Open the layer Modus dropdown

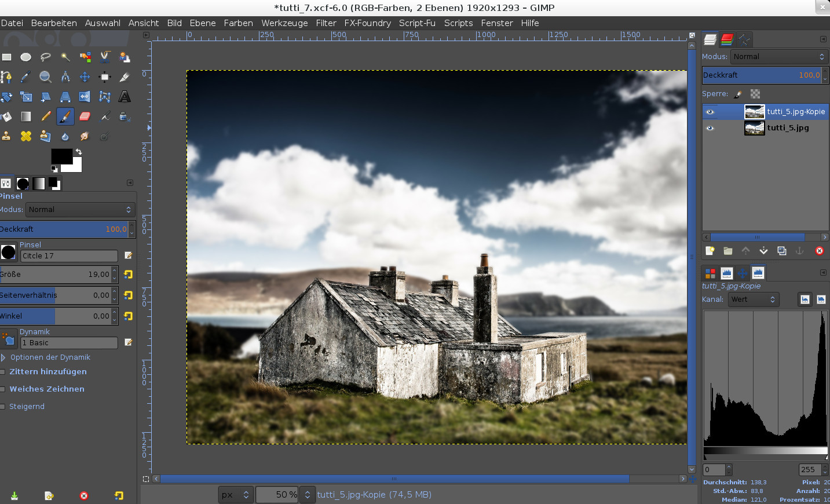coord(777,57)
